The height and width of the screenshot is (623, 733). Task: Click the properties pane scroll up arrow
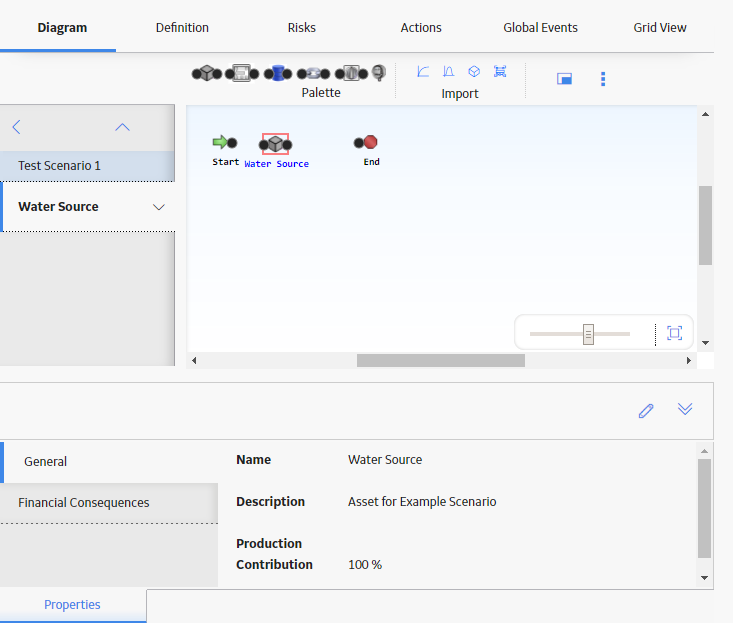click(x=704, y=451)
